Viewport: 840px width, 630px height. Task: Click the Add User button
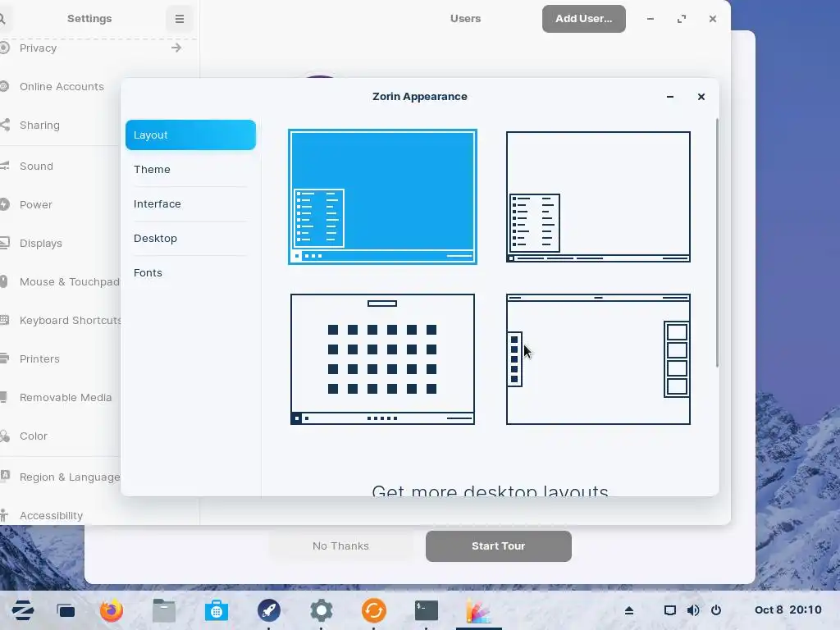pyautogui.click(x=584, y=19)
